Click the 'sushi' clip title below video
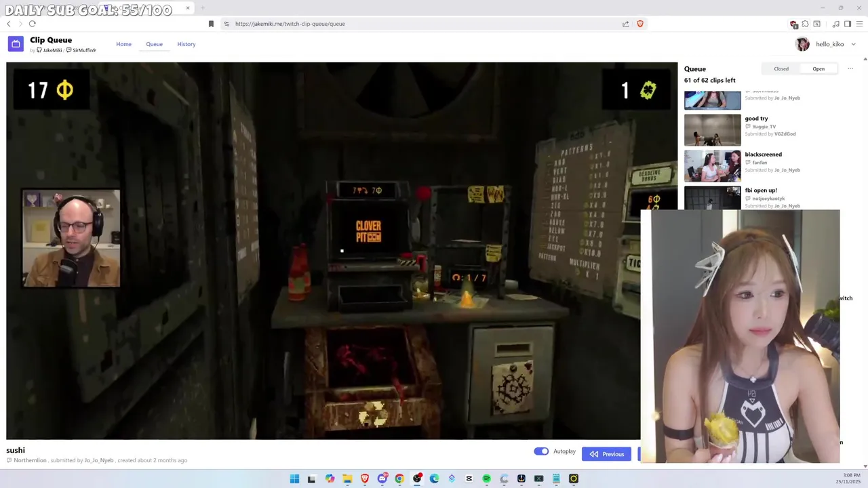Screen dimensions: 868x488 pos(16,450)
